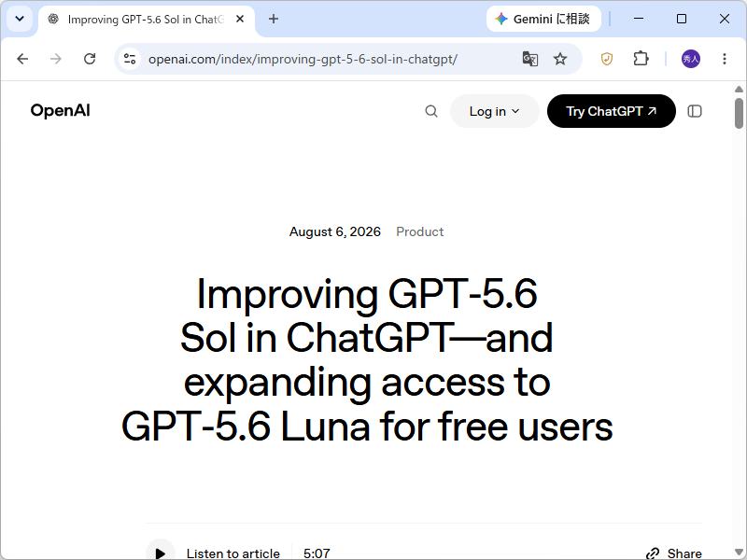Screen dimensions: 747x560
Task: Click the scroll up arrow
Action: [739, 89]
